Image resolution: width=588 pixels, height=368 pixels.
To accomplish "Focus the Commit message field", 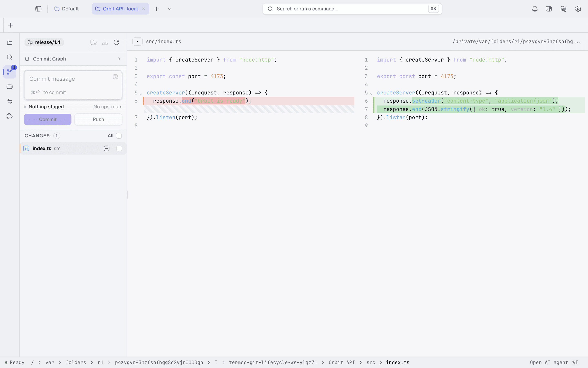I will (73, 85).
